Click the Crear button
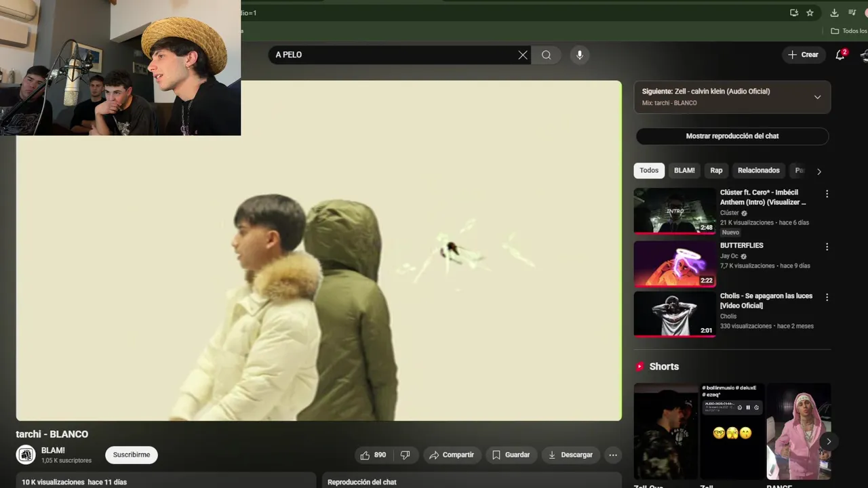This screenshot has width=868, height=488. tap(803, 55)
